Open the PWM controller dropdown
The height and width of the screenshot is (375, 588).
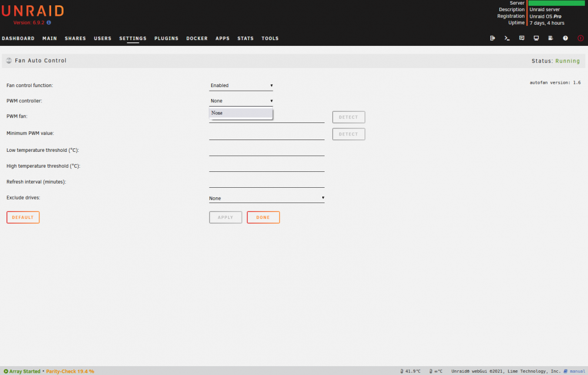pyautogui.click(x=241, y=101)
